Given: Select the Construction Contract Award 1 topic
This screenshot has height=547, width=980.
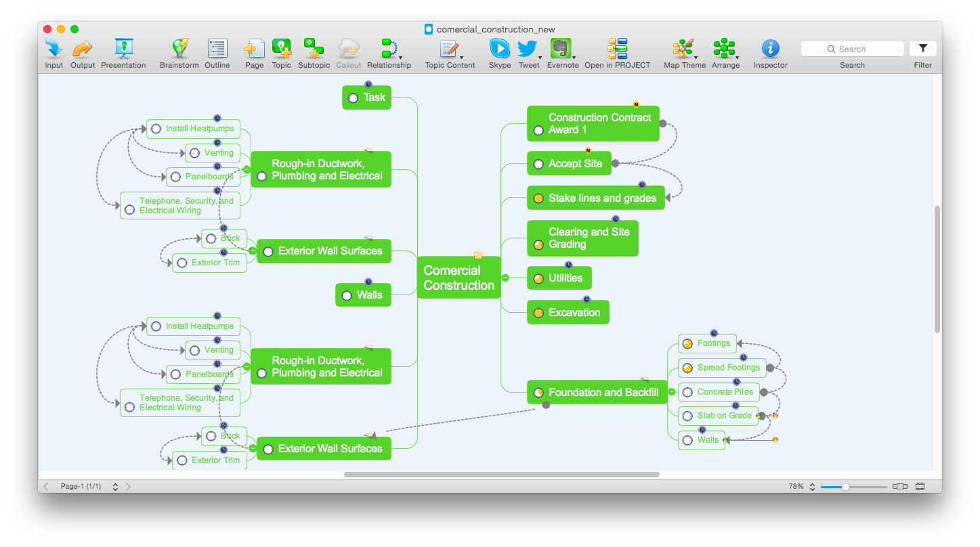Looking at the screenshot, I should [593, 123].
